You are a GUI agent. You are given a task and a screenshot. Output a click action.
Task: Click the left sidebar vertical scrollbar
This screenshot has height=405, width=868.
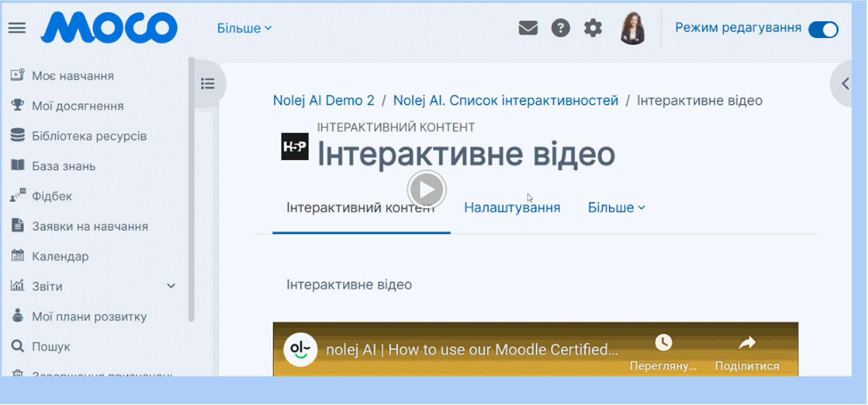click(x=192, y=191)
